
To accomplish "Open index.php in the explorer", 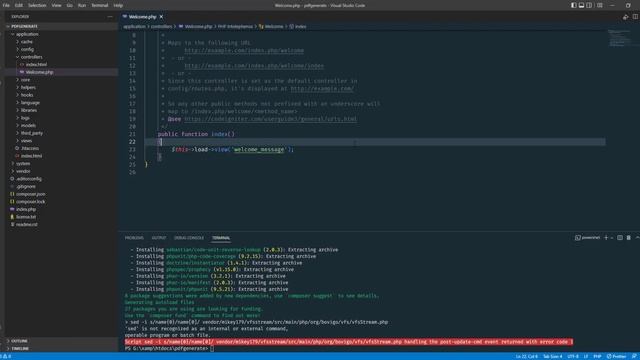I will [26, 209].
